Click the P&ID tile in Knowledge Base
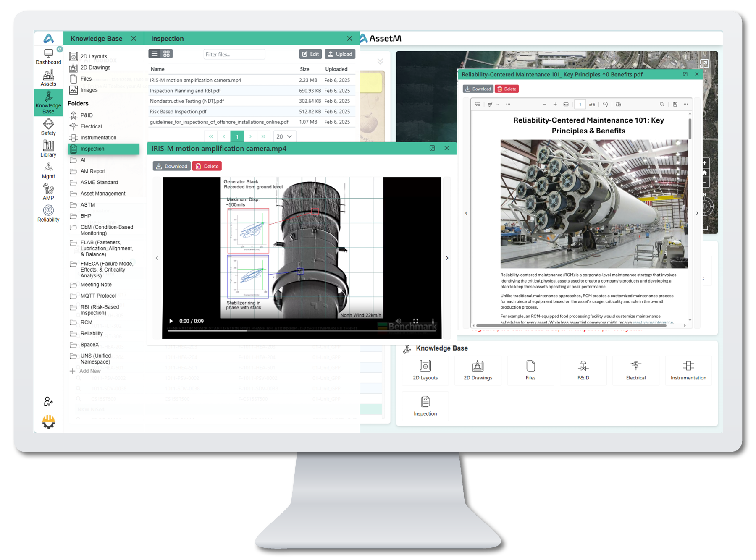The height and width of the screenshot is (560, 756). click(x=583, y=370)
